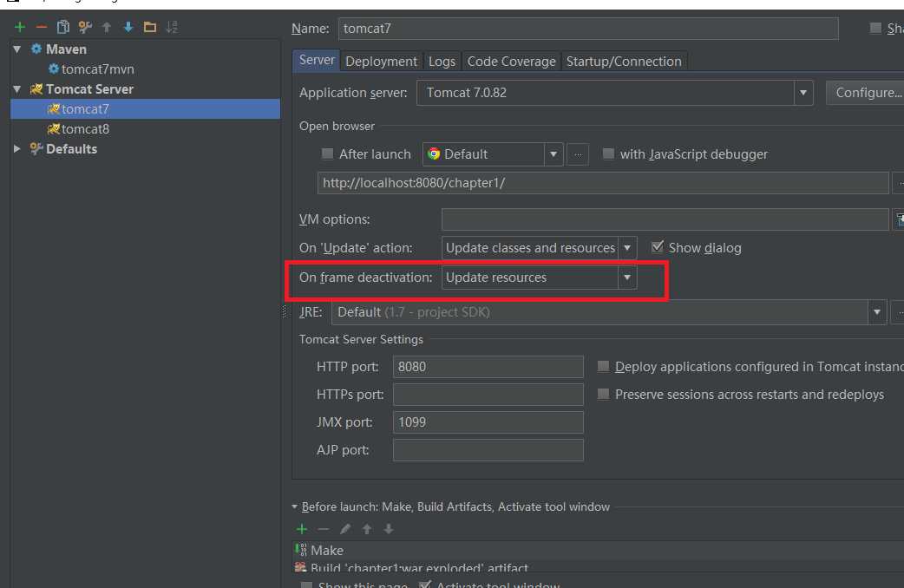
Task: Collapse the Maven tree node
Action: [x=17, y=49]
